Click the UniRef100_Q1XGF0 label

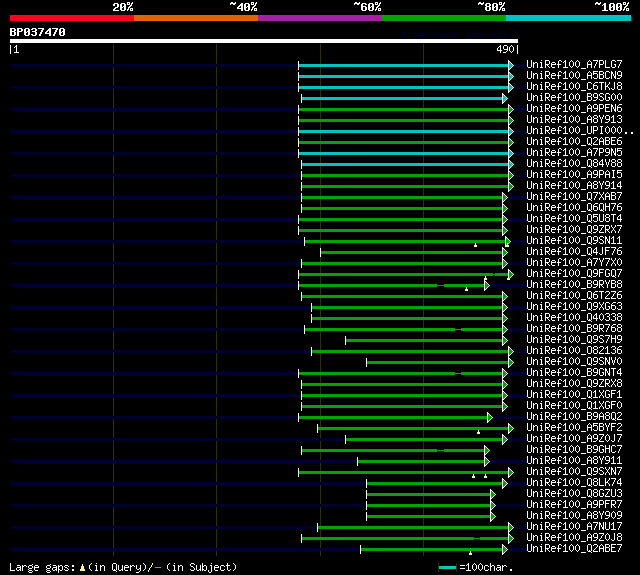pos(574,406)
